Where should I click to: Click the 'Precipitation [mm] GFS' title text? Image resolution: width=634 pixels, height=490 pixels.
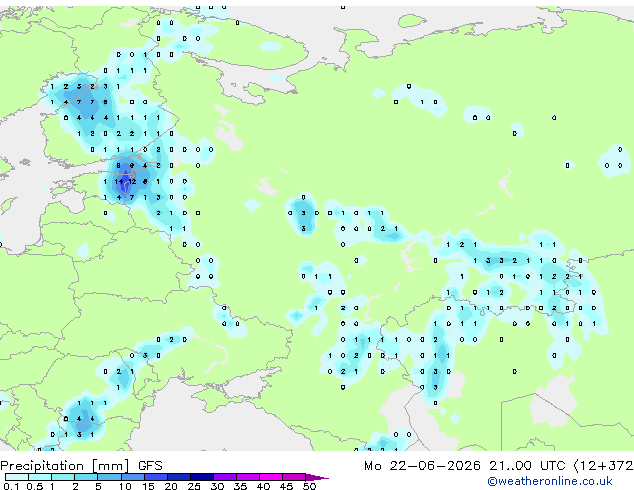click(81, 466)
